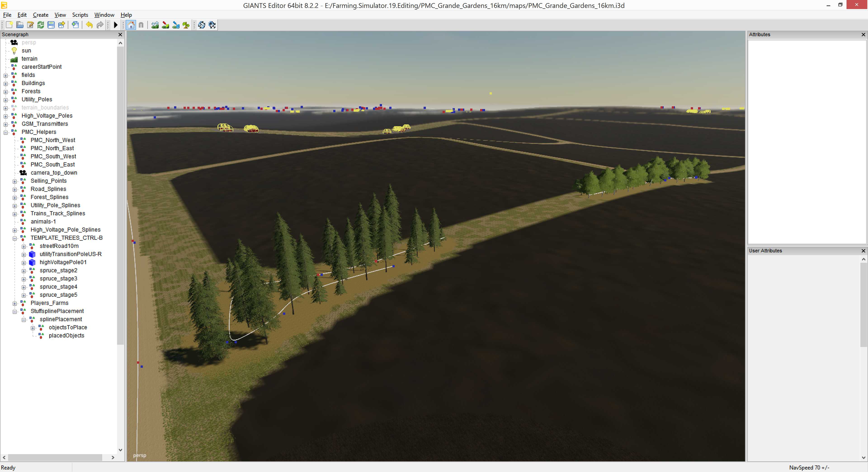868x472 pixels.
Task: Expand the Utility_Poles node
Action: click(x=6, y=100)
